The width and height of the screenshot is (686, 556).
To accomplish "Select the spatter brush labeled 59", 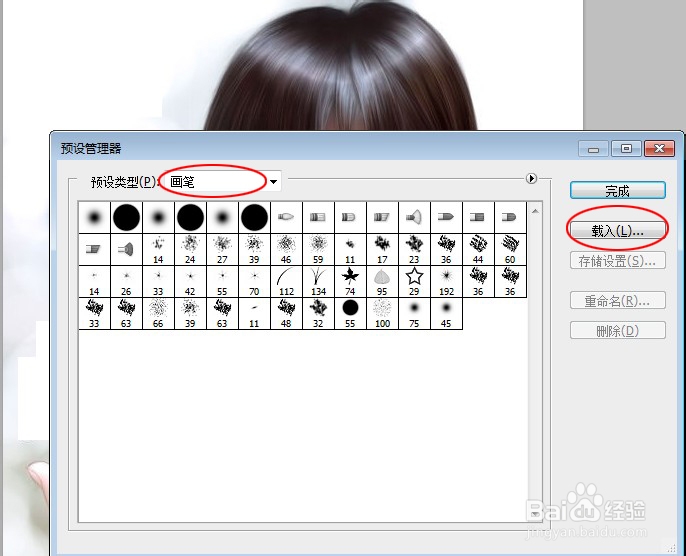I will (x=318, y=249).
